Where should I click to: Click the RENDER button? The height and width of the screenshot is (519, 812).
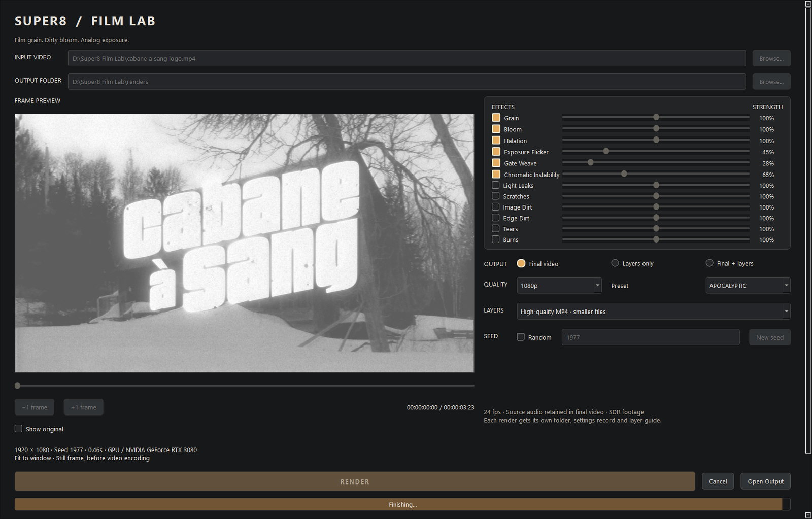pyautogui.click(x=355, y=481)
